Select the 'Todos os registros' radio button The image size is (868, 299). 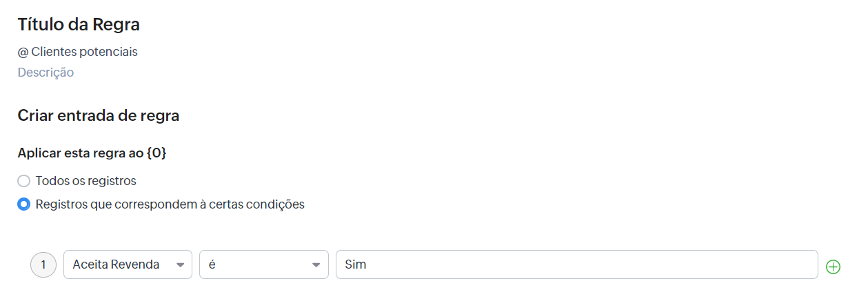23,181
